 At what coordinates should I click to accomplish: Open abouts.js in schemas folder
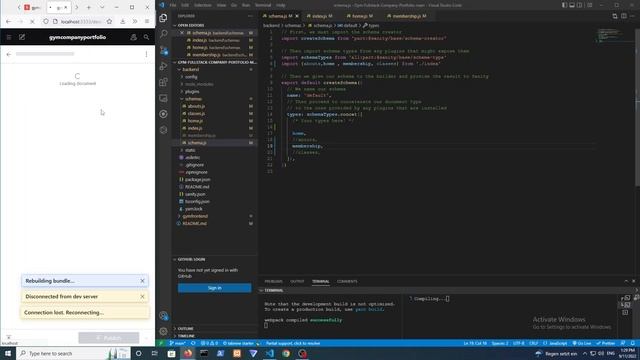pyautogui.click(x=197, y=106)
